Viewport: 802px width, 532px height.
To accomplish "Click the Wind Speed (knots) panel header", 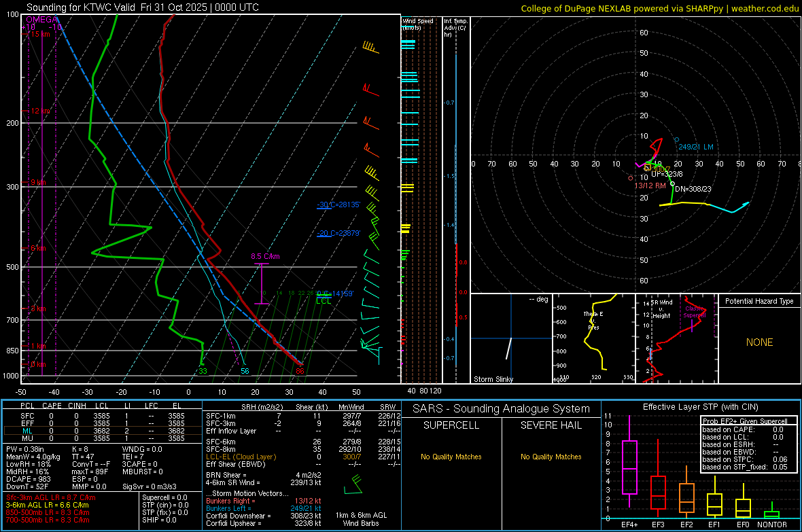I will tap(417, 24).
